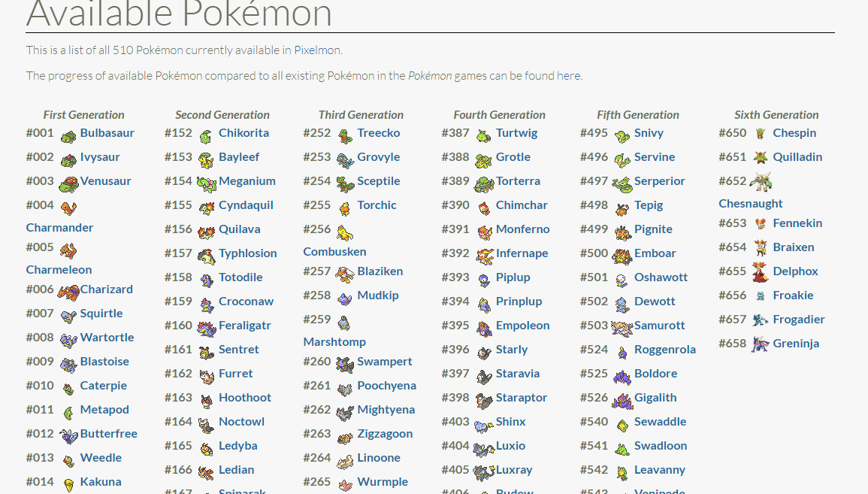
Task: Click the Combusken sprite next to #256
Action: (345, 232)
